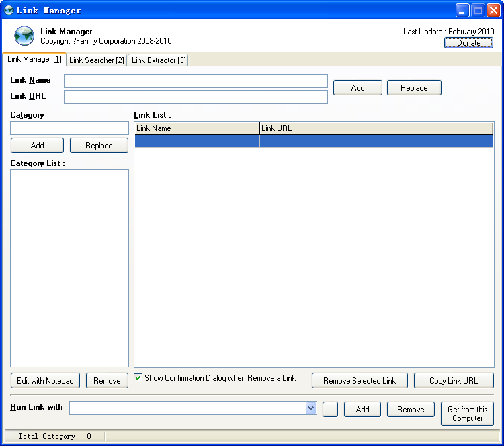Click Add button in Run Link row
The width and height of the screenshot is (504, 446).
(363, 410)
